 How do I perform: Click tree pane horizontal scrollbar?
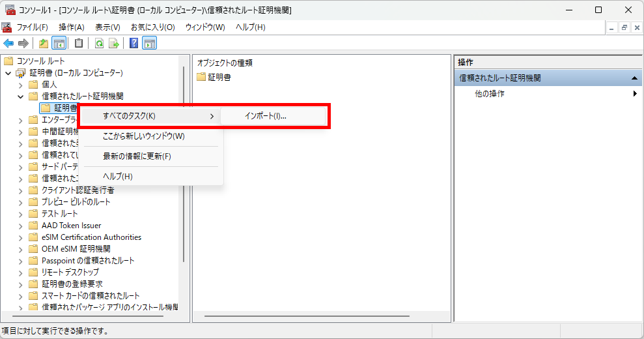(88, 316)
